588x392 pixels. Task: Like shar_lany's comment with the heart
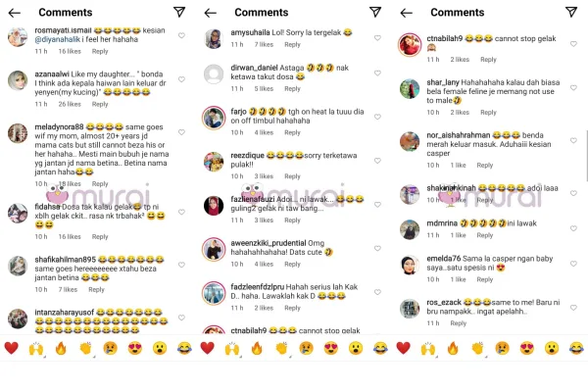[x=573, y=87]
